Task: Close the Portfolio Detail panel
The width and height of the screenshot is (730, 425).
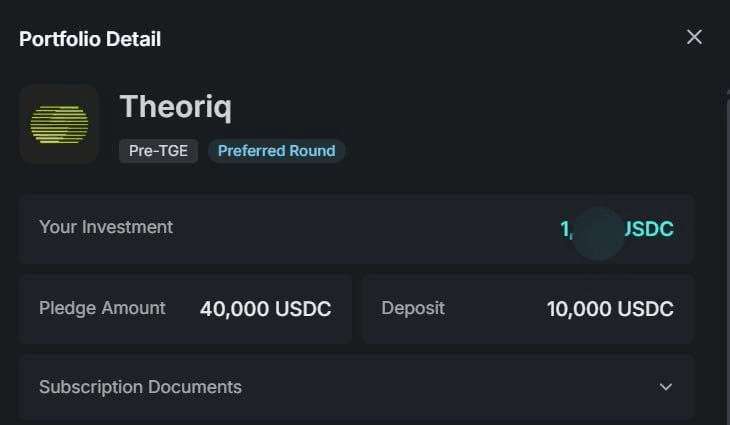Action: 694,37
